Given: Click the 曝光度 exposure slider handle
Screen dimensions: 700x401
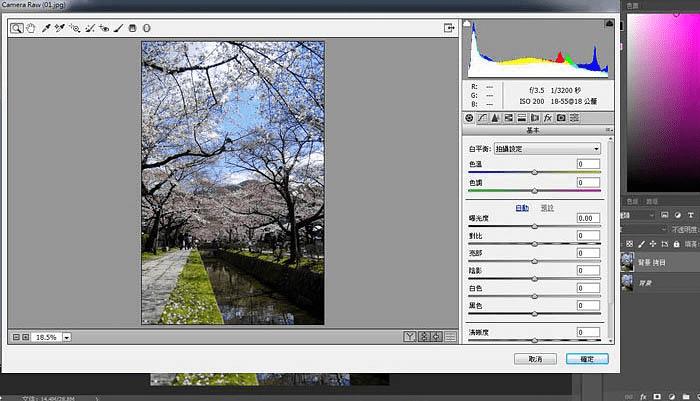Looking at the screenshot, I should [x=534, y=226].
